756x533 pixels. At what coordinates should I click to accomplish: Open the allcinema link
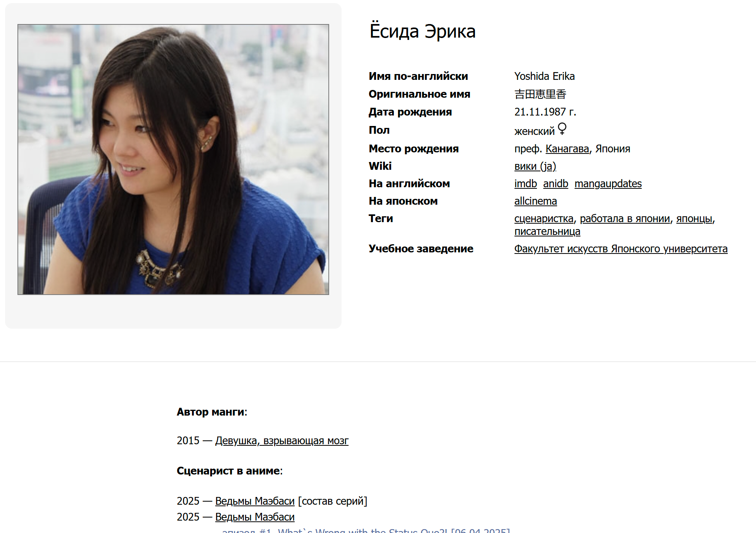click(x=535, y=201)
